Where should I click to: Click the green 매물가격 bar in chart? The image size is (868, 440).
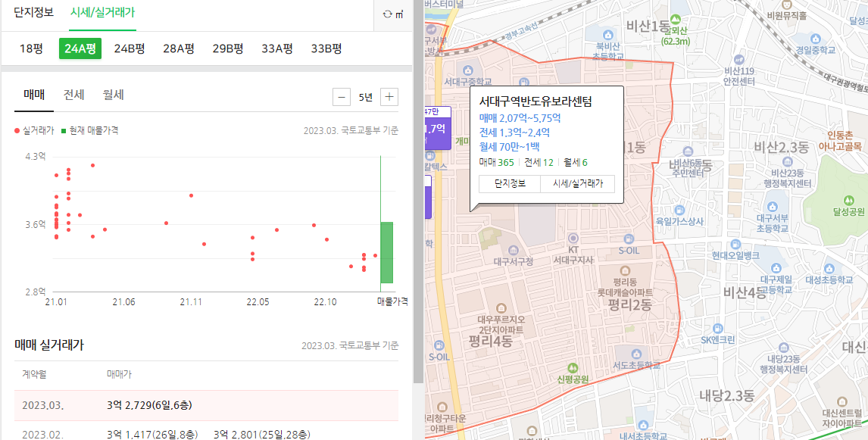386,252
